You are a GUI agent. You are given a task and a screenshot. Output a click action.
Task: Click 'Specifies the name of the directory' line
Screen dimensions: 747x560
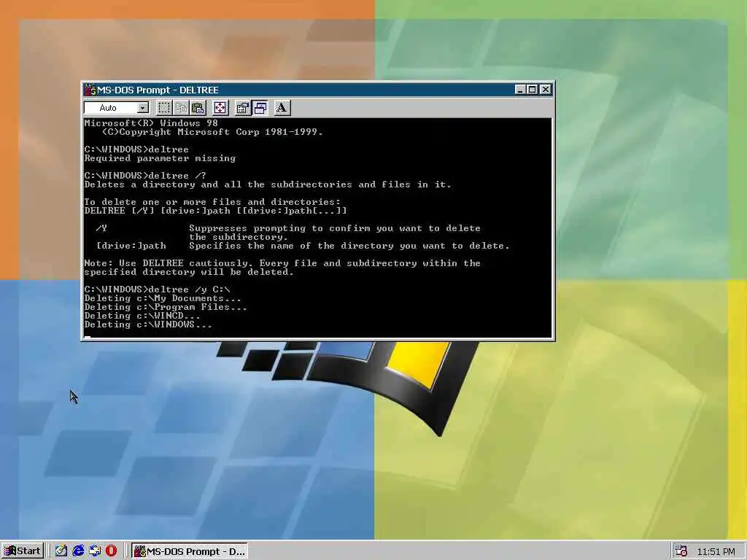pos(349,246)
